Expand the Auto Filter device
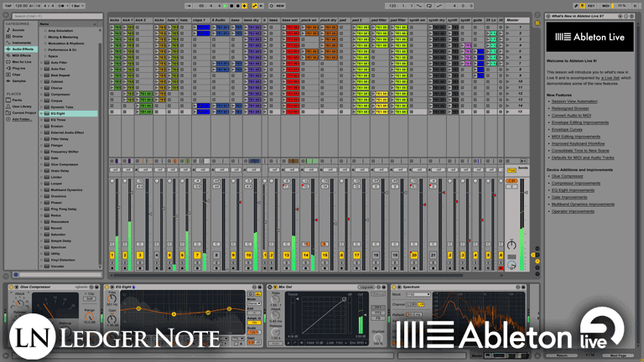The image size is (644, 362). pyautogui.click(x=41, y=62)
